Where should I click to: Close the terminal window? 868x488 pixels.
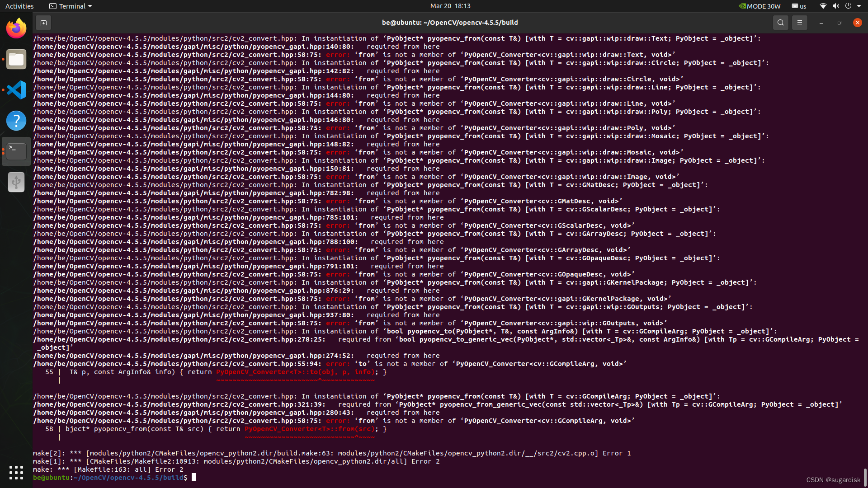[857, 23]
